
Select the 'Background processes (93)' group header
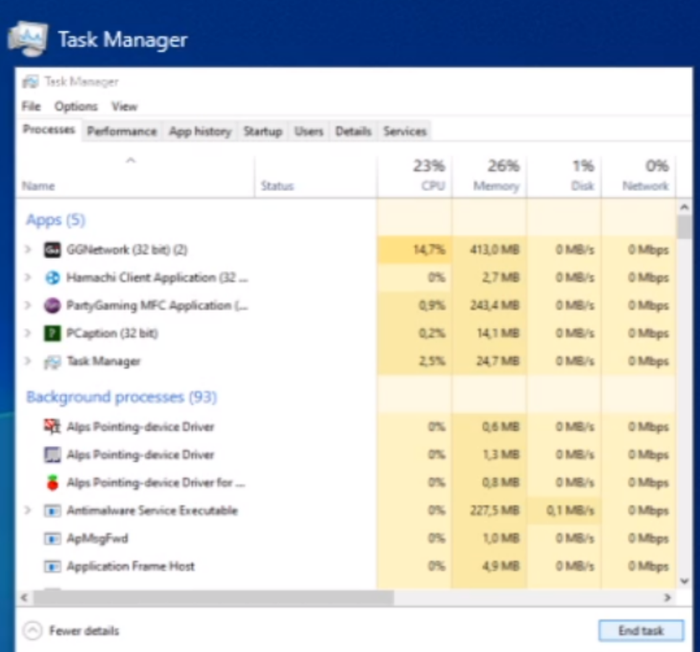pyautogui.click(x=121, y=397)
